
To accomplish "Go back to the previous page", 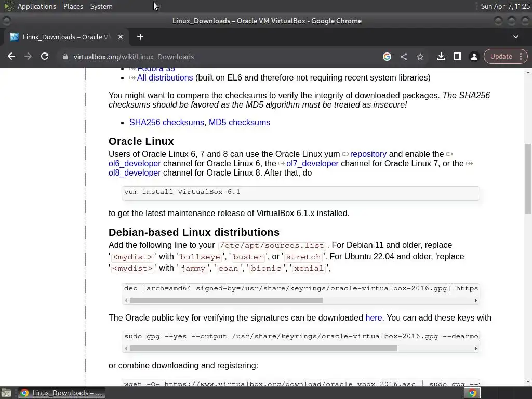I will [x=11, y=56].
